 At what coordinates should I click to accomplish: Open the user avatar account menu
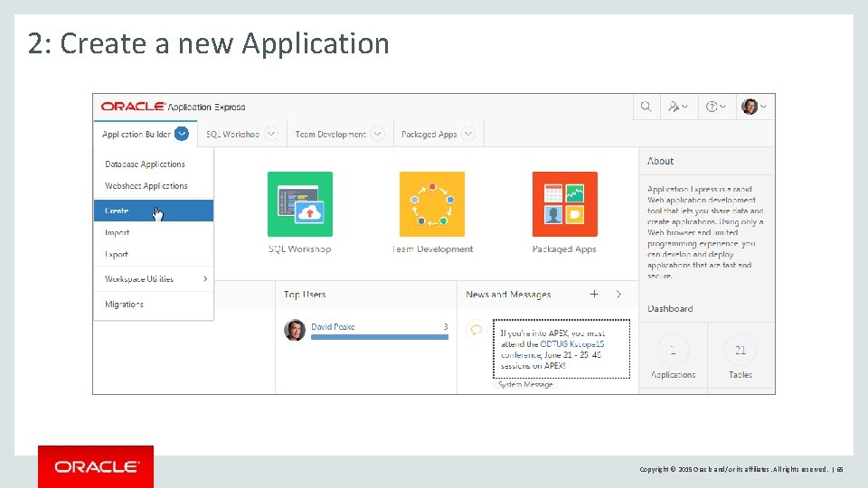point(754,107)
